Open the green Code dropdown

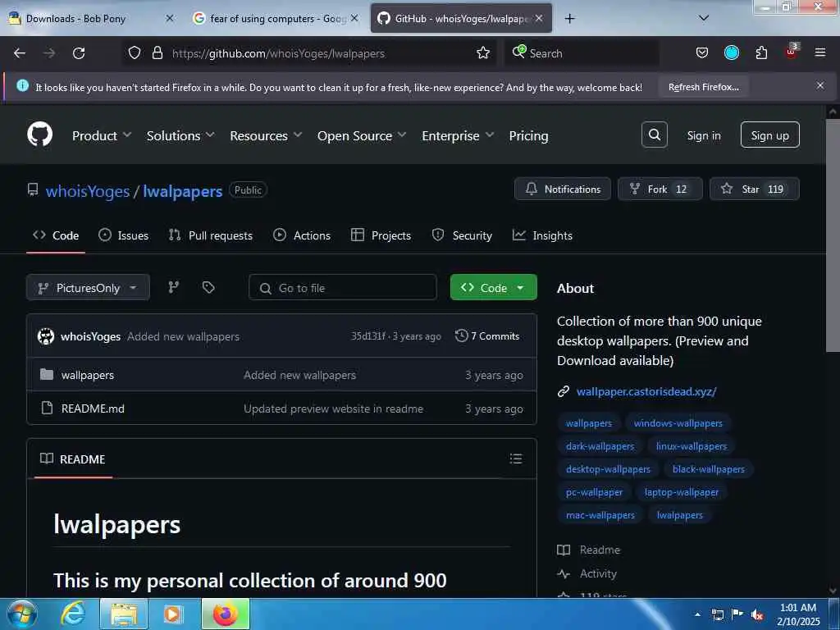coord(493,288)
